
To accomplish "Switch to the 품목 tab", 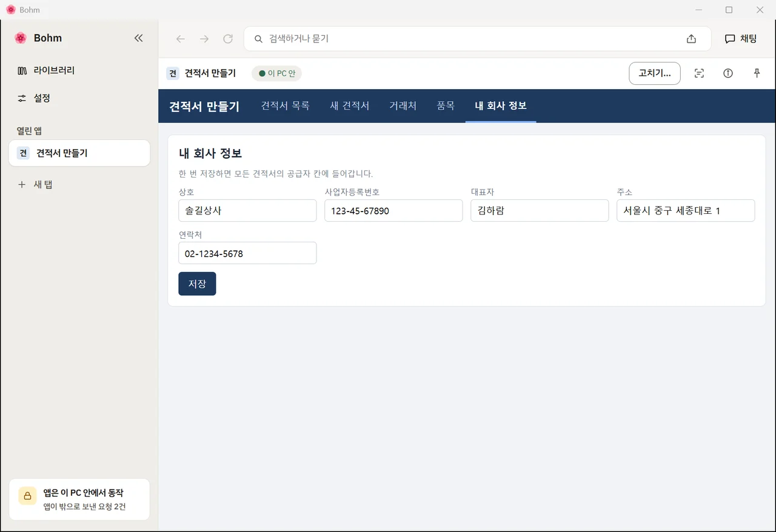I will pyautogui.click(x=446, y=106).
